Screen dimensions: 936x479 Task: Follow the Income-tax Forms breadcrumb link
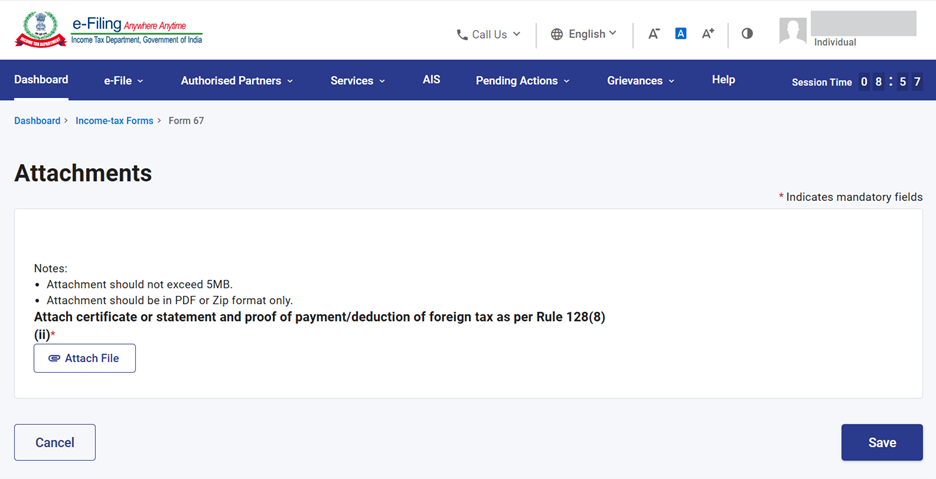114,121
